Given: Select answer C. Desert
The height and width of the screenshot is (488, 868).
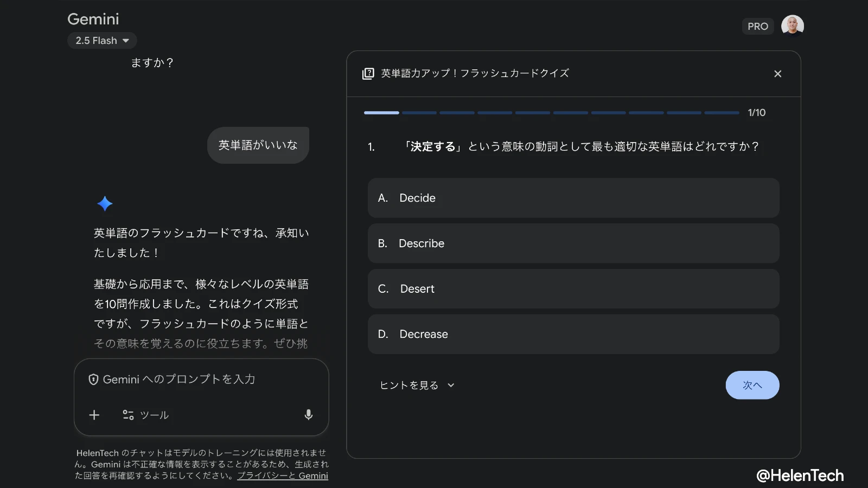Looking at the screenshot, I should coord(573,288).
